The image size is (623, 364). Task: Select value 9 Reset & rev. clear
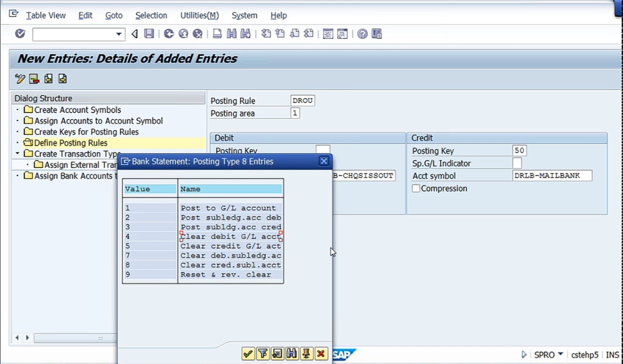point(203,274)
